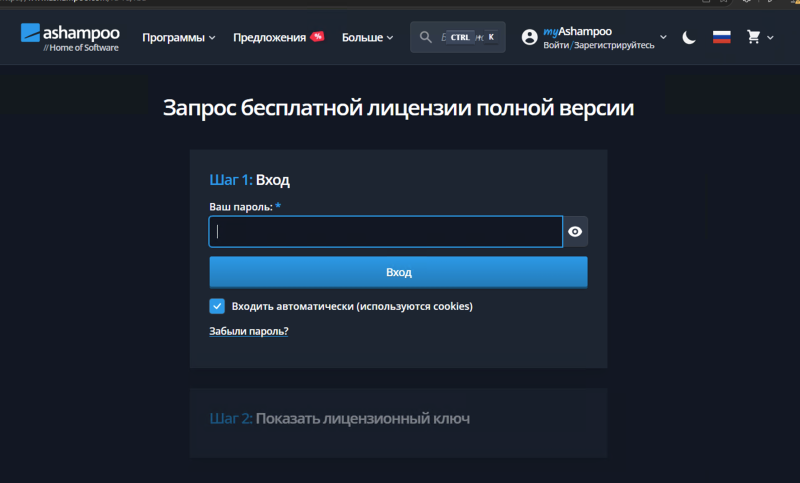This screenshot has width=800, height=483.
Task: Click the blue Вход button
Action: [x=398, y=272]
